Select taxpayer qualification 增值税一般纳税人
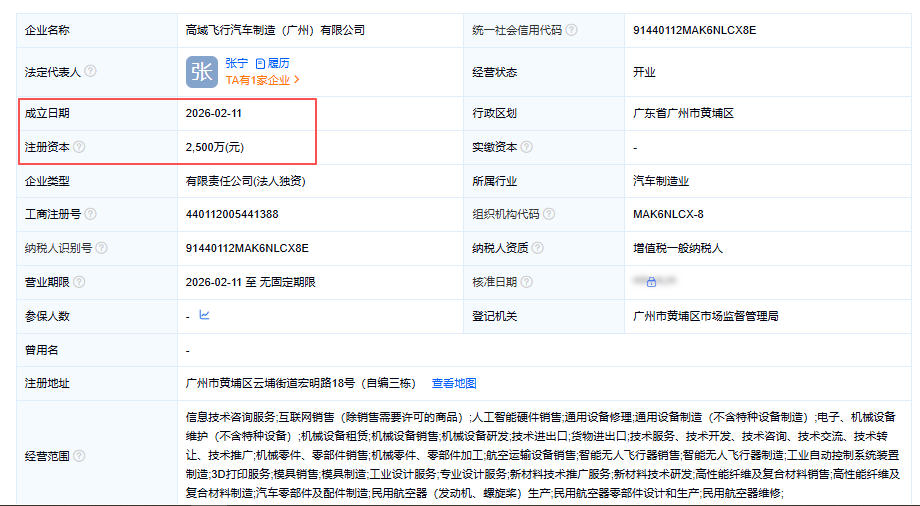The width and height of the screenshot is (920, 506). 678,248
